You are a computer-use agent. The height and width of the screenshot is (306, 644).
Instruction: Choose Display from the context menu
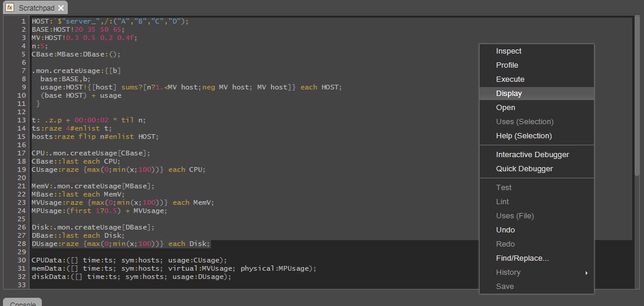(536, 93)
